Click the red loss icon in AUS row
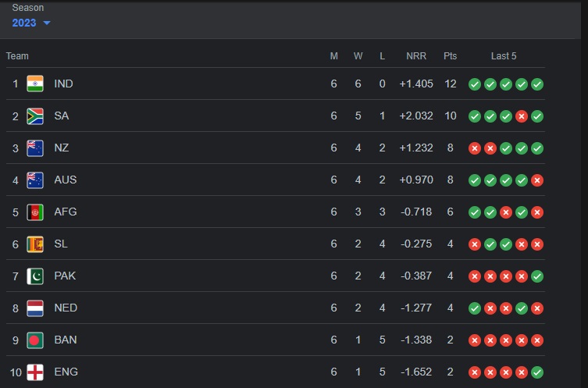The width and height of the screenshot is (588, 388). point(537,180)
